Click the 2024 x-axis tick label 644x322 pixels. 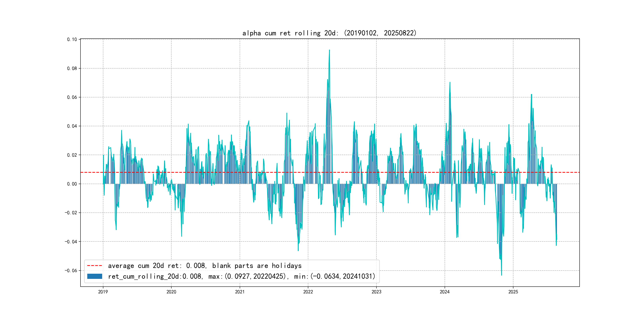point(445,292)
